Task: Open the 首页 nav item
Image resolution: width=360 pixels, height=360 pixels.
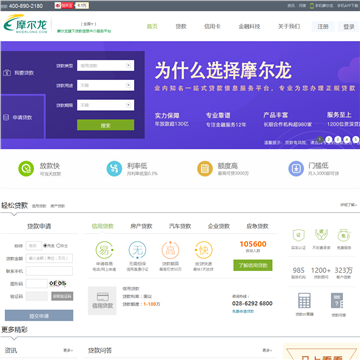Action: [x=152, y=26]
